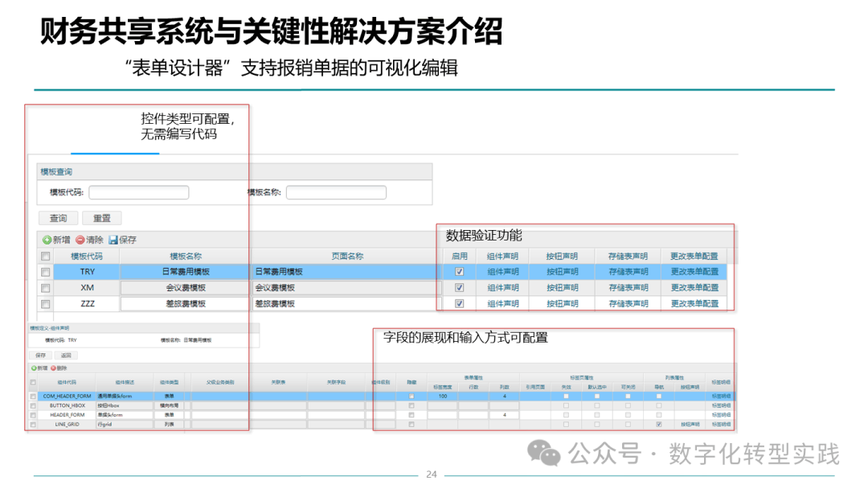Open 组件声明 link in the XM row
The width and height of the screenshot is (868, 489).
pos(503,288)
